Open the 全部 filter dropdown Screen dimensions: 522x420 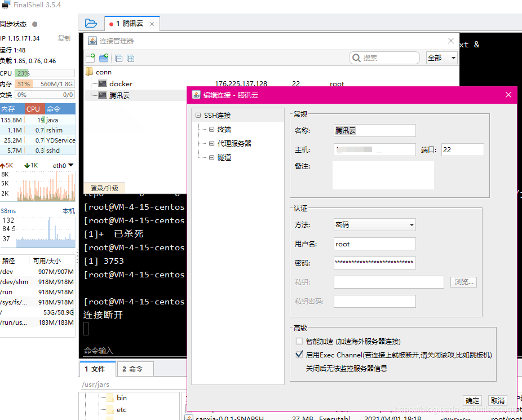pyautogui.click(x=441, y=58)
